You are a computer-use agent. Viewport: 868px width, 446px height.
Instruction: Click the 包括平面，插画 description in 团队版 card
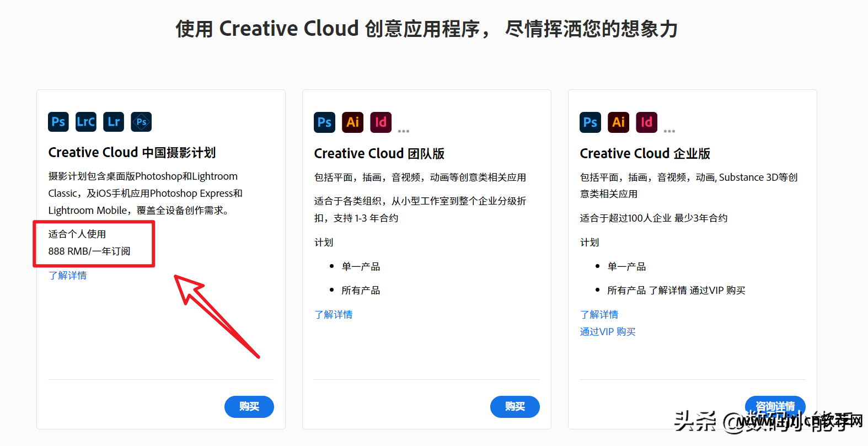(420, 177)
